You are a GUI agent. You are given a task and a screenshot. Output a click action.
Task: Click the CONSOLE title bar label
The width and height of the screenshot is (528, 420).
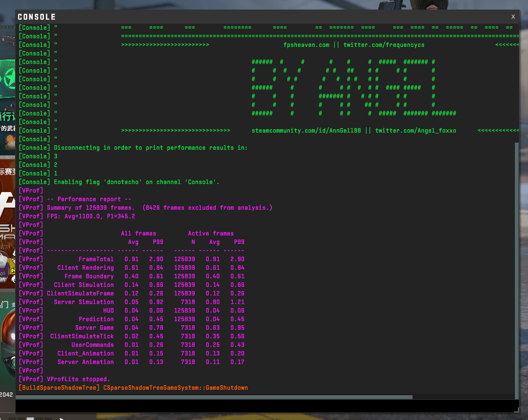[x=37, y=17]
